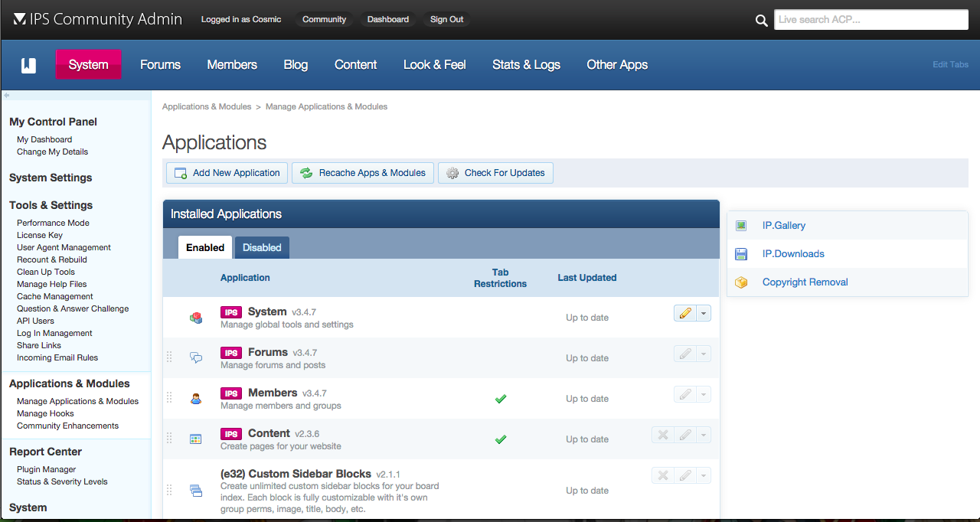Click the Content application grid icon
Viewport: 980px width, 522px height.
point(196,439)
